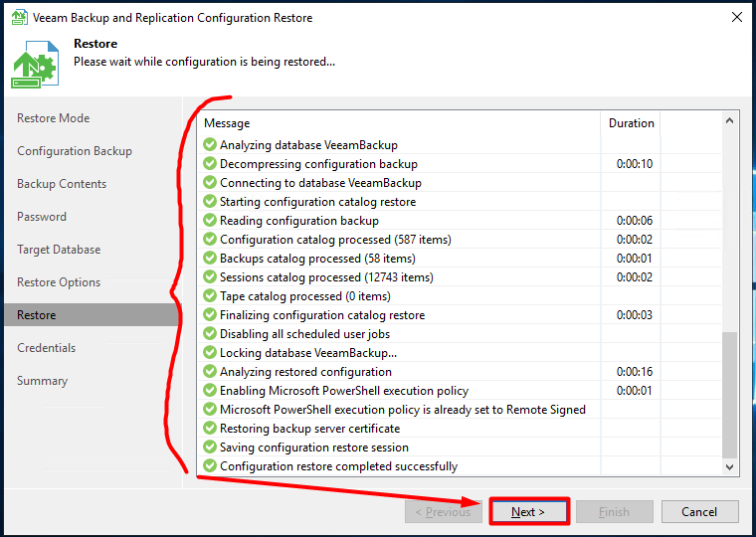Click check icon for Sessions catalog processed row
The width and height of the screenshot is (756, 537).
[x=210, y=276]
